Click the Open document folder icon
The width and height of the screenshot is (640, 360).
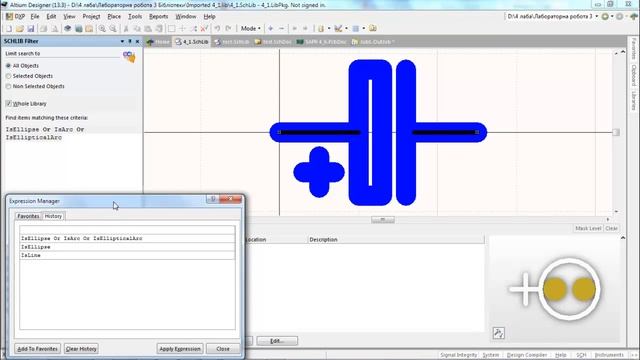(x=20, y=29)
